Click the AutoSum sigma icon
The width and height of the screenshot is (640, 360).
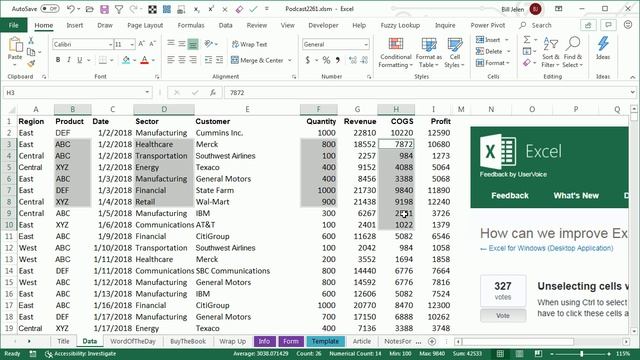(x=527, y=40)
